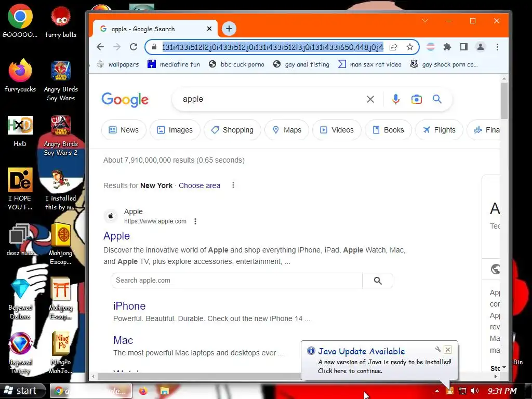This screenshot has height=399, width=532.
Task: Click the Google logo
Action: click(x=125, y=99)
